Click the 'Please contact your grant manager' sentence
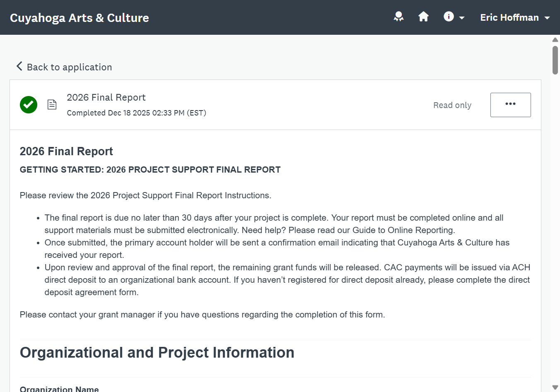560x392 pixels. coord(202,315)
